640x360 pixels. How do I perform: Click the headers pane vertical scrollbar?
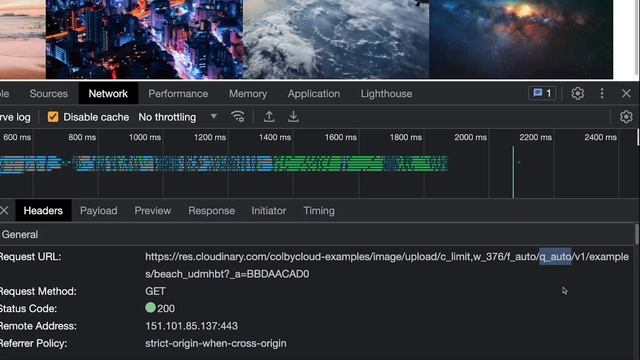(x=637, y=235)
